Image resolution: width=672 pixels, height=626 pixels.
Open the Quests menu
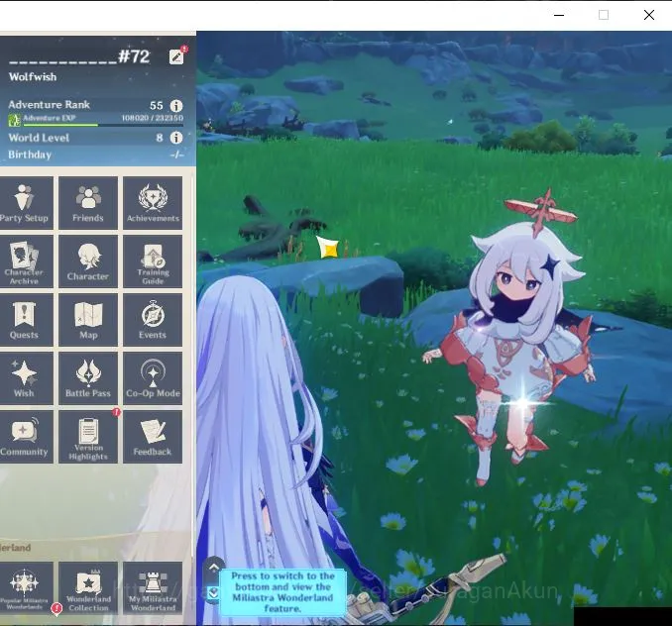click(x=26, y=320)
